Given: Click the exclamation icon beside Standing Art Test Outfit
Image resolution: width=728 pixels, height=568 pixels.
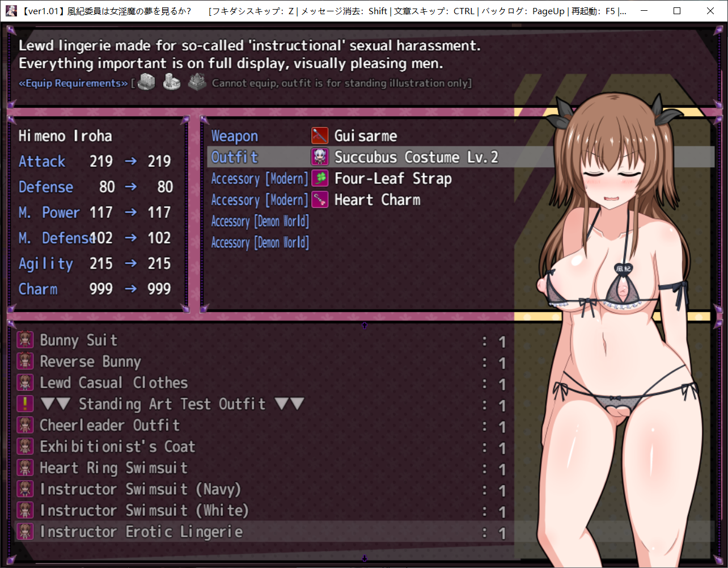Looking at the screenshot, I should tap(25, 404).
